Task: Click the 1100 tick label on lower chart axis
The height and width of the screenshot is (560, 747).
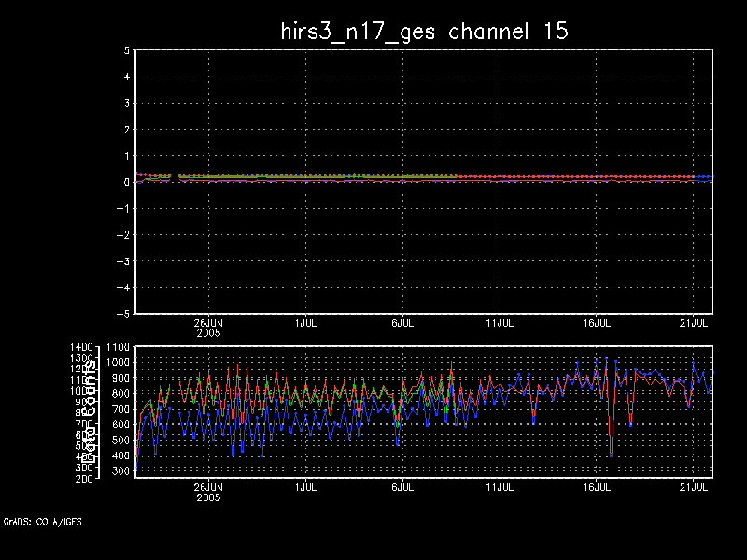Action: pos(119,347)
